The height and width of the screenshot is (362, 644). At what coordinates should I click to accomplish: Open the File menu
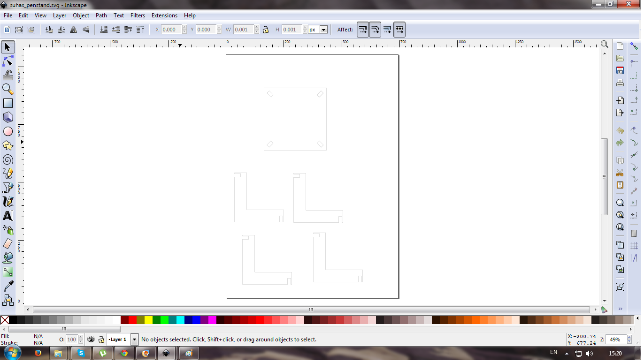click(8, 15)
